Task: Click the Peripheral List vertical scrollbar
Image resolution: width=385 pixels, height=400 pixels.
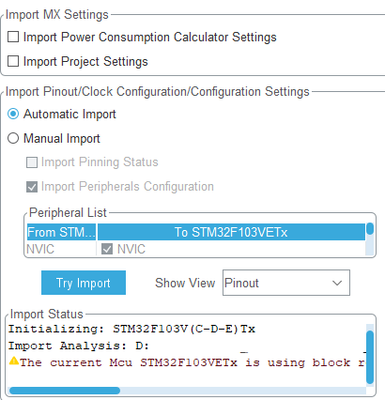Action: [x=370, y=239]
